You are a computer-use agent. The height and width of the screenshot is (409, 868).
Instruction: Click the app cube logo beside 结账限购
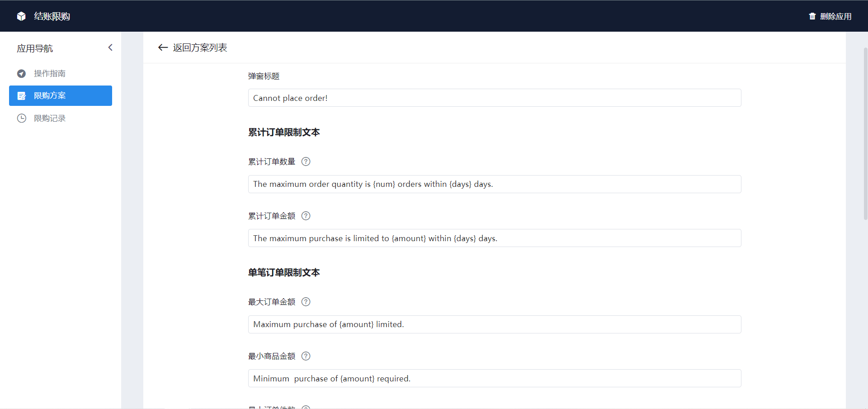(21, 16)
